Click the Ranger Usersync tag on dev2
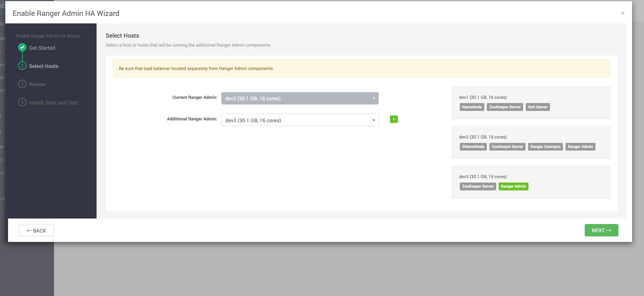Screen dimensions: 644x296 pyautogui.click(x=545, y=147)
